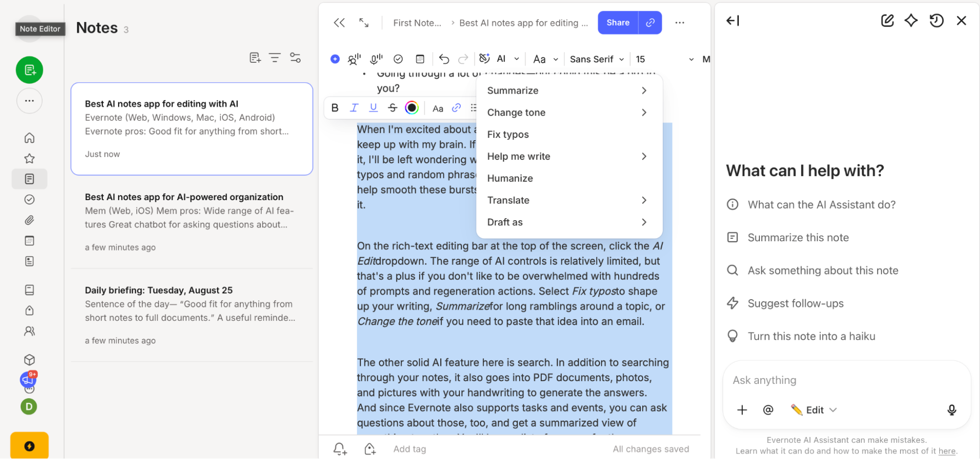Screen dimensions: 980x459
Task: Redo the last undone edit
Action: (x=463, y=59)
